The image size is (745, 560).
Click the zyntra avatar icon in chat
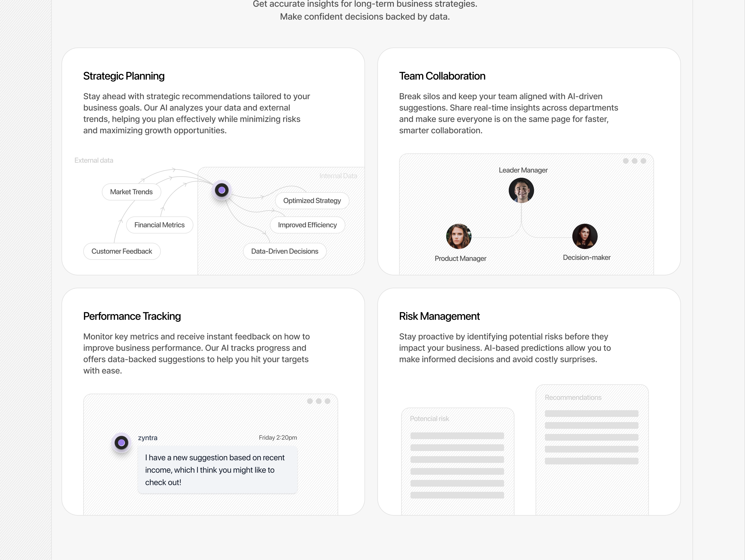coord(121,442)
